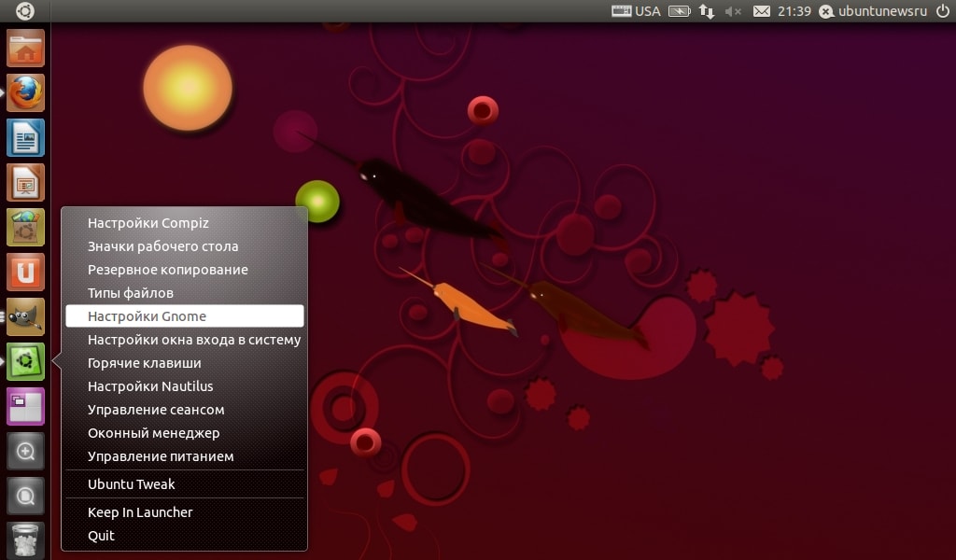Open the Files lens search icon

coord(25,496)
